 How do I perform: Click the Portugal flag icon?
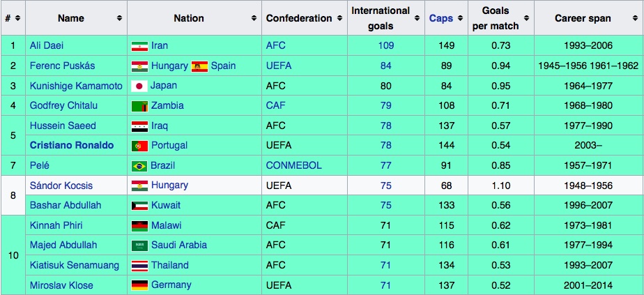coord(139,146)
